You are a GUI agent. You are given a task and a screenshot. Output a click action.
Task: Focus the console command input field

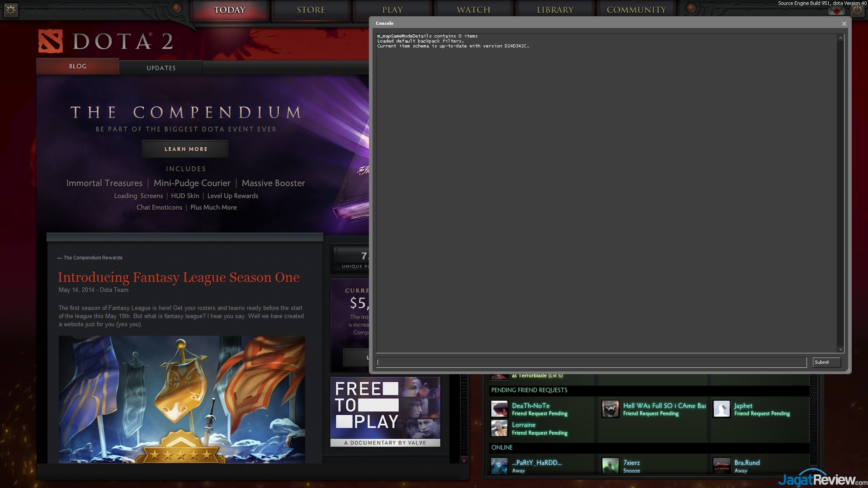tap(591, 362)
